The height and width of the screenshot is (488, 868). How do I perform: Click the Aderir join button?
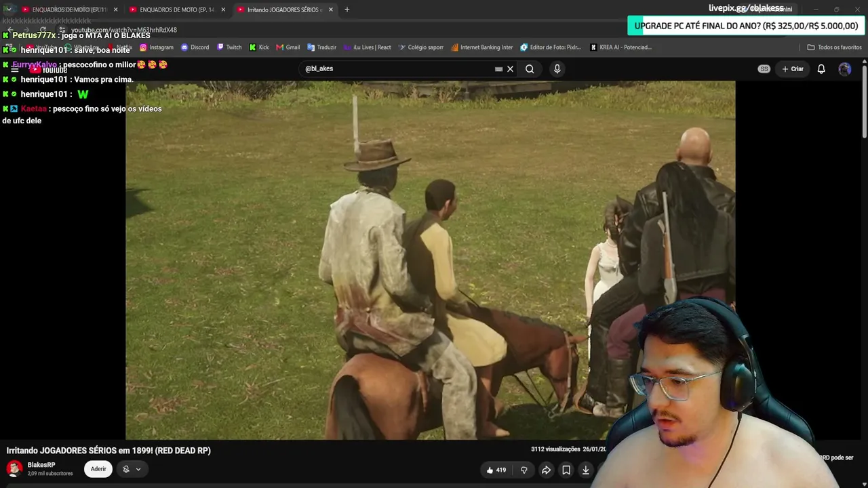coord(98,469)
